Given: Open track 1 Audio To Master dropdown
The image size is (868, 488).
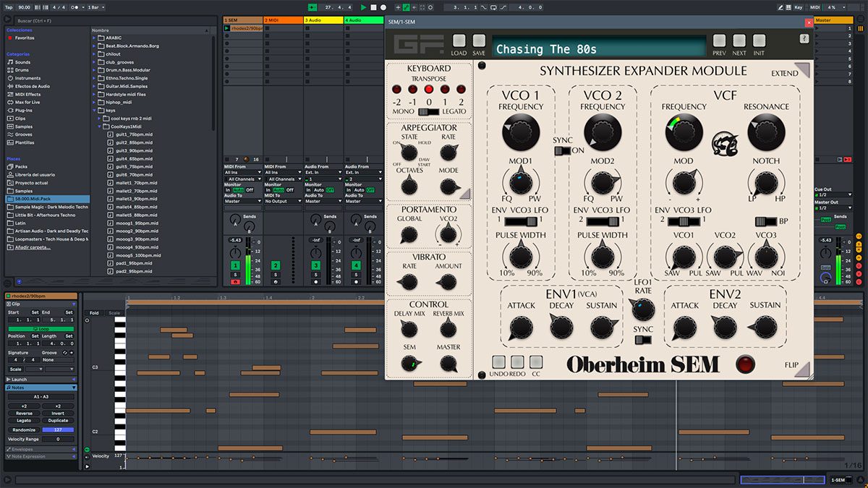Looking at the screenshot, I should (242, 201).
